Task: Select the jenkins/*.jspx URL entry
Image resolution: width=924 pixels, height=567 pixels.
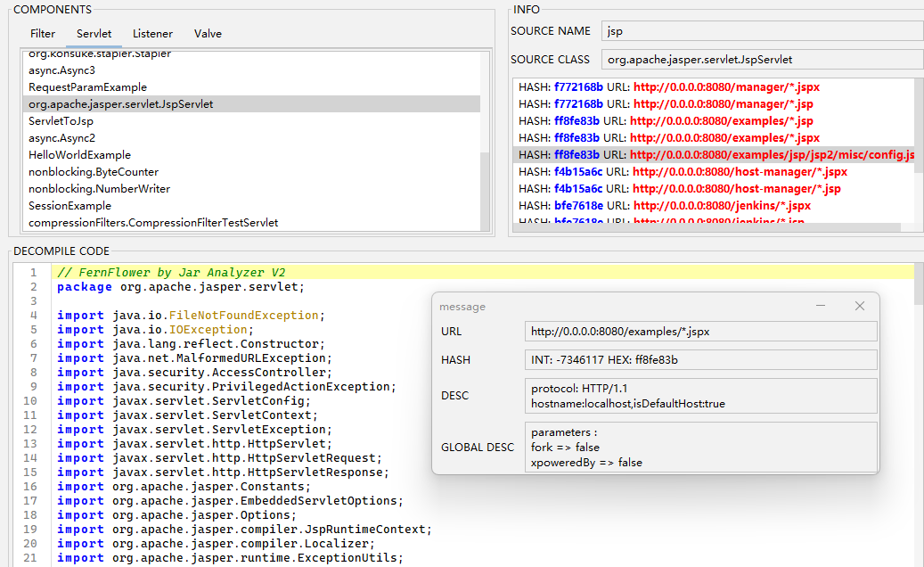Action: pyautogui.click(x=665, y=206)
